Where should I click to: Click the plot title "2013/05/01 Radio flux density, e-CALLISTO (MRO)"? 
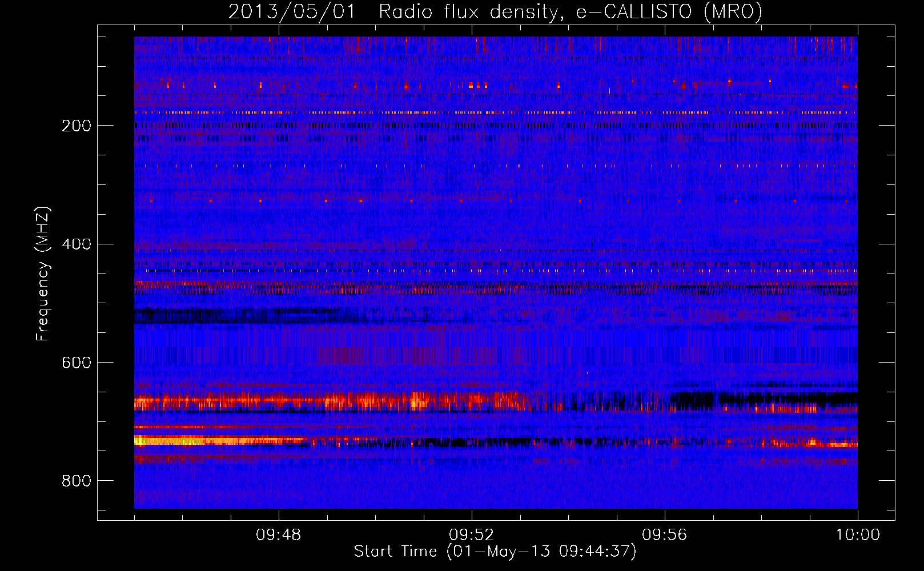click(495, 12)
